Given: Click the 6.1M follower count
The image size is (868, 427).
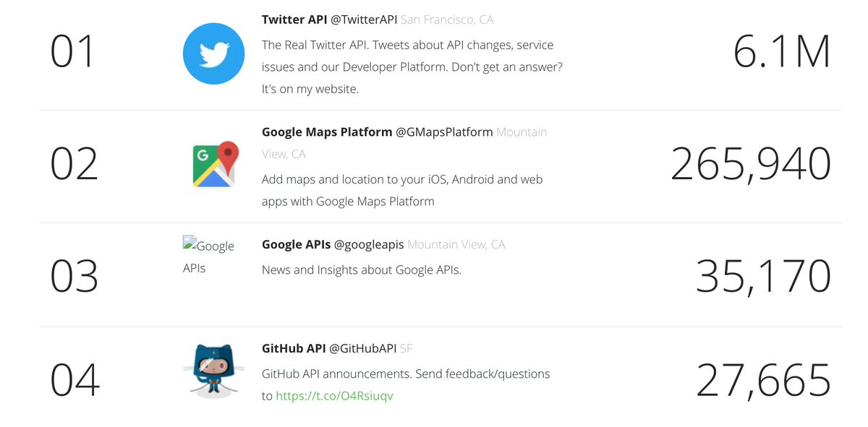Looking at the screenshot, I should click(x=782, y=53).
